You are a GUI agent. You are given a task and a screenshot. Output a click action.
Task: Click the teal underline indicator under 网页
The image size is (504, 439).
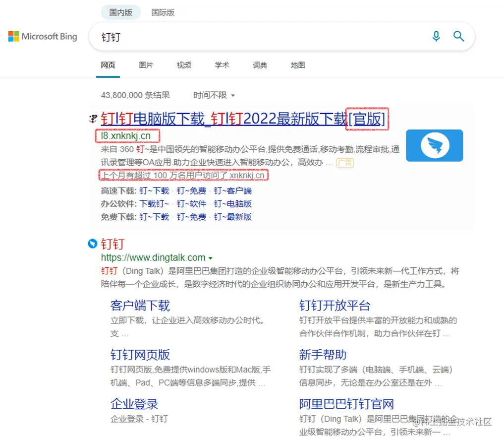(x=108, y=77)
